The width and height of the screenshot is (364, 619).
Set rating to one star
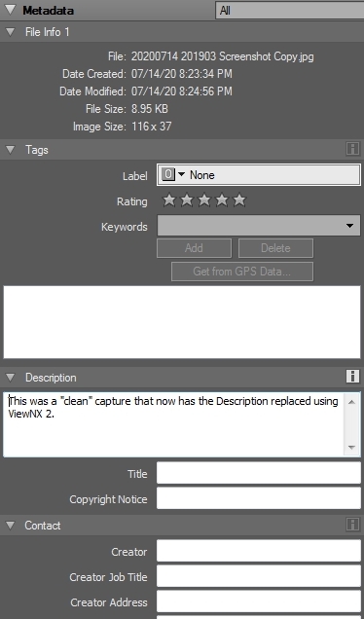(169, 200)
